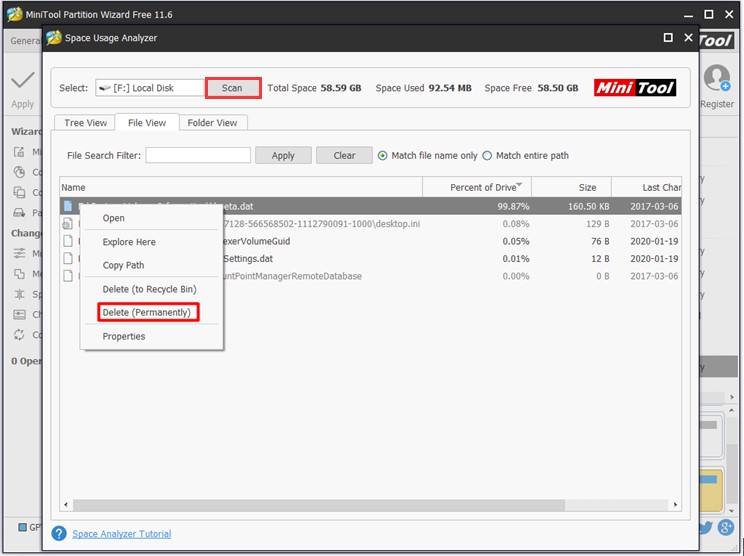744x556 pixels.
Task: Click the 12 B size cell
Action: click(x=600, y=259)
